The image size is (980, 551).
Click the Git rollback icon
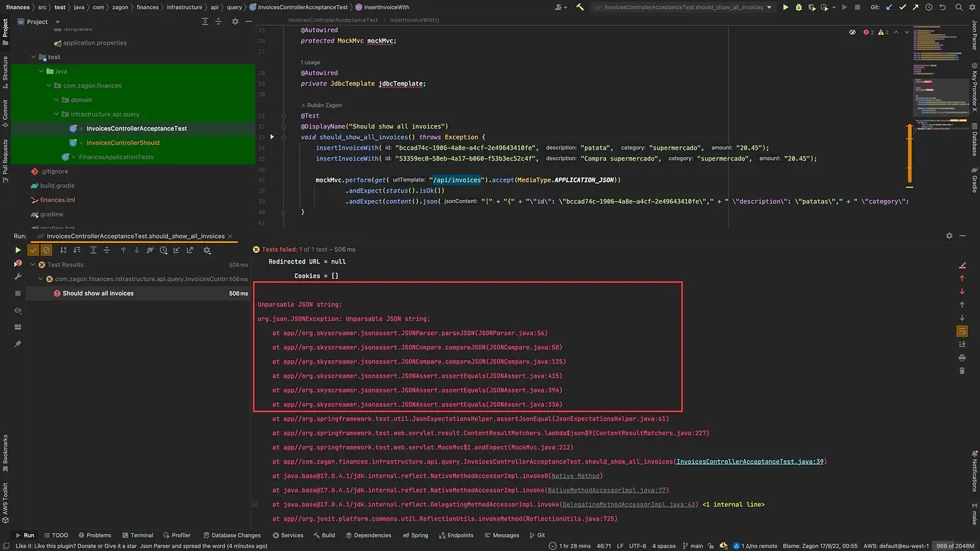(x=942, y=7)
